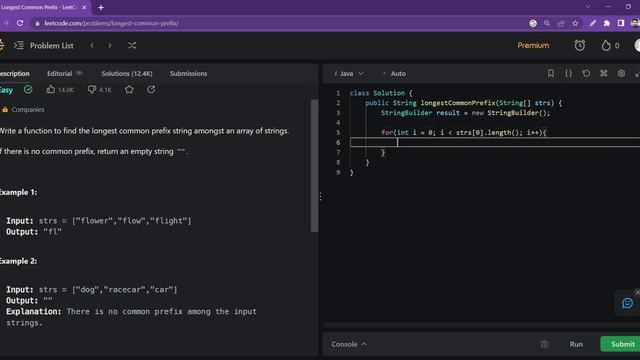The height and width of the screenshot is (360, 640).
Task: Open the streak flame counter
Action: pos(610,46)
